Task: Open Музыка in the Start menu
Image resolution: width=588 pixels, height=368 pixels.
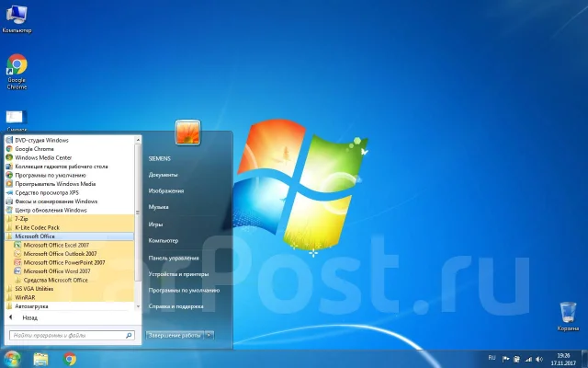Action: pyautogui.click(x=158, y=207)
